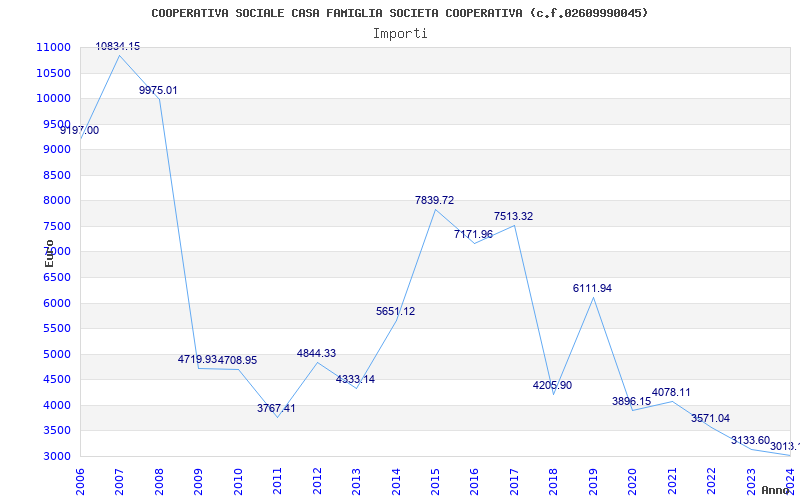Select the 6111.94 value label

(x=592, y=288)
